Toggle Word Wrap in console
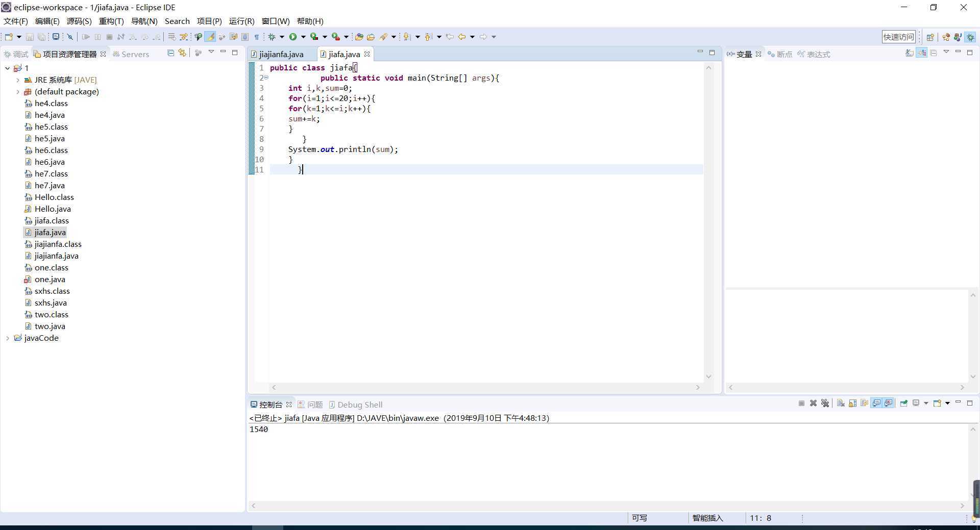 coord(864,403)
